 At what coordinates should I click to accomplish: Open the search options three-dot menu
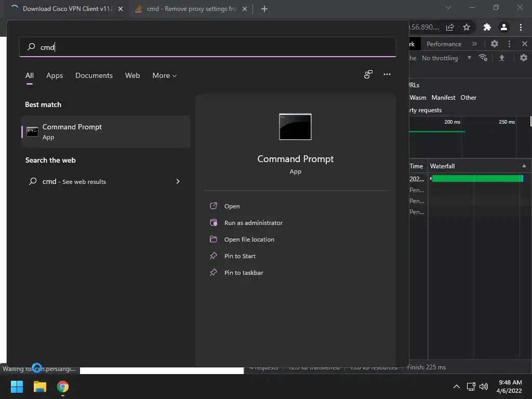(387, 74)
